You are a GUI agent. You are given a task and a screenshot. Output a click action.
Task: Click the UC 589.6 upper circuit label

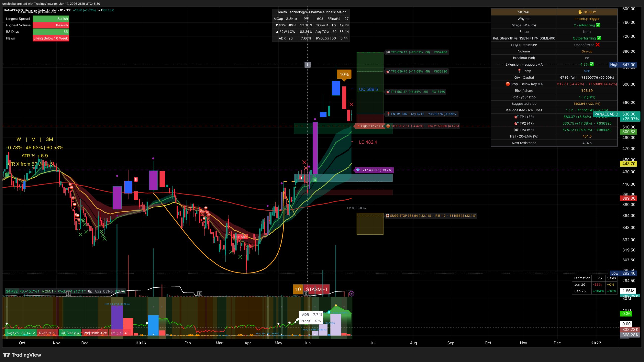pyautogui.click(x=369, y=89)
